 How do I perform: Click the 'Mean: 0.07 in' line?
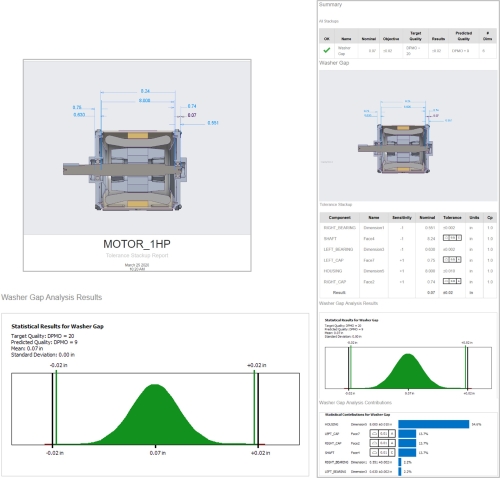pos(27,348)
